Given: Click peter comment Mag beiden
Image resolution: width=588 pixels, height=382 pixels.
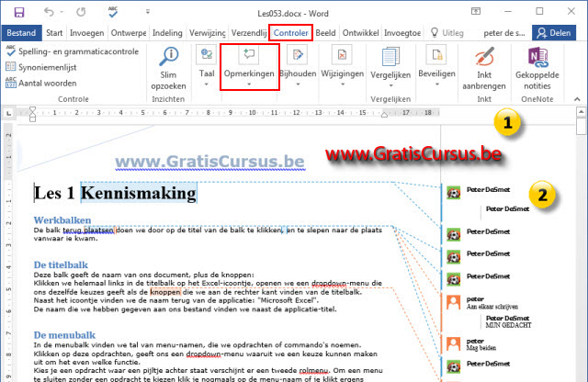Looking at the screenshot, I should click(x=481, y=348).
